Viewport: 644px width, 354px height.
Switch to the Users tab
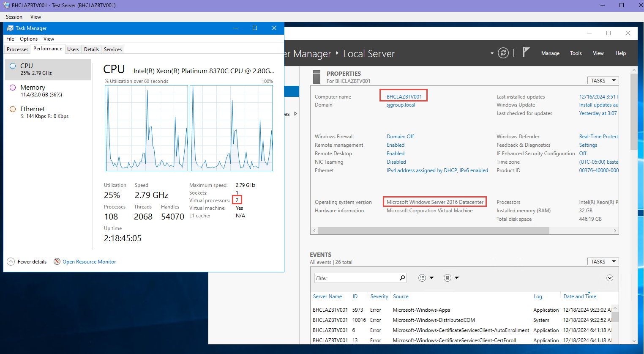(x=73, y=49)
